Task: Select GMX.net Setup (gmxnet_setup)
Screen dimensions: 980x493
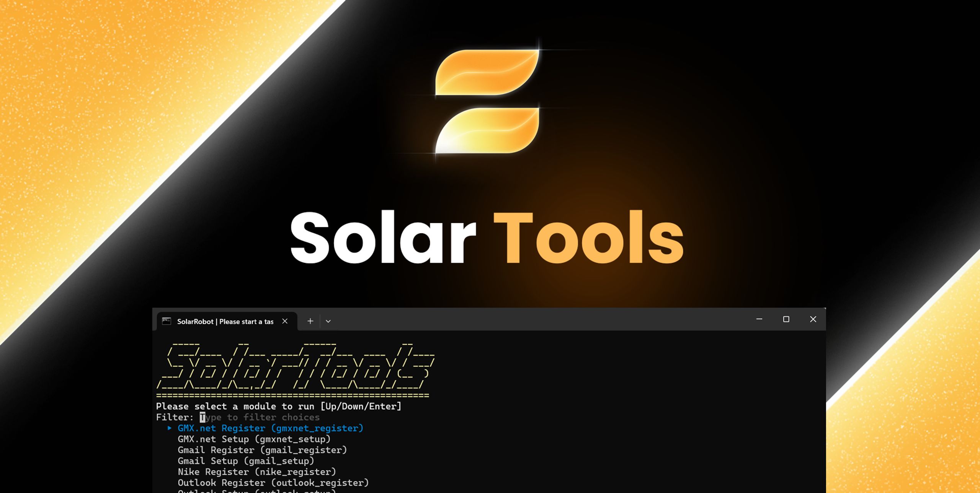Action: coord(254,439)
